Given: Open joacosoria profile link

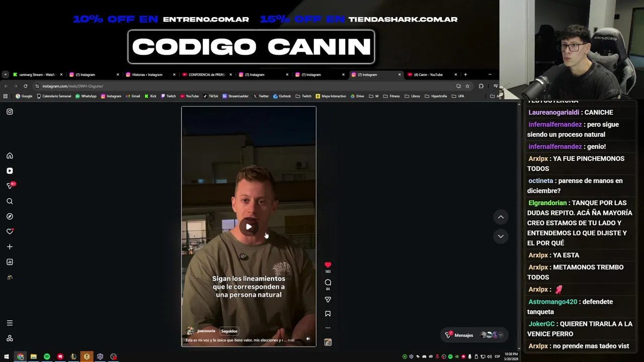Looking at the screenshot, I should pyautogui.click(x=206, y=331).
